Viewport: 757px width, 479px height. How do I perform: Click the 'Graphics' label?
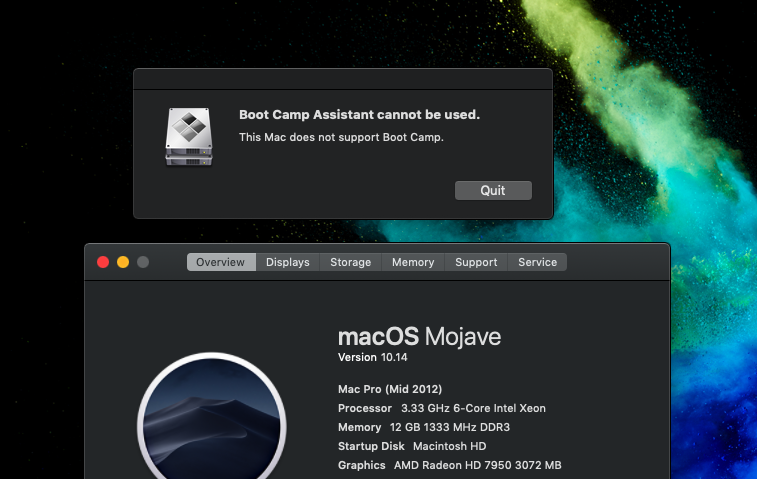click(362, 465)
